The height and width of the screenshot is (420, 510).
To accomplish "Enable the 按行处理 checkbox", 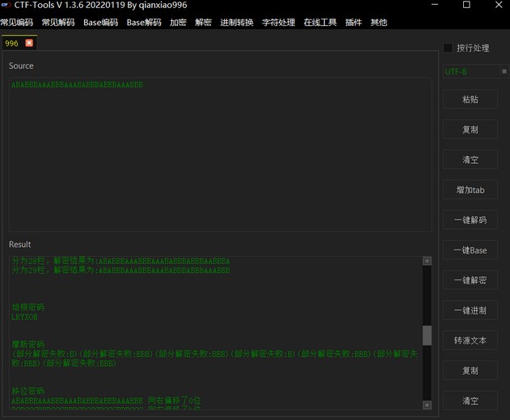I will [449, 48].
